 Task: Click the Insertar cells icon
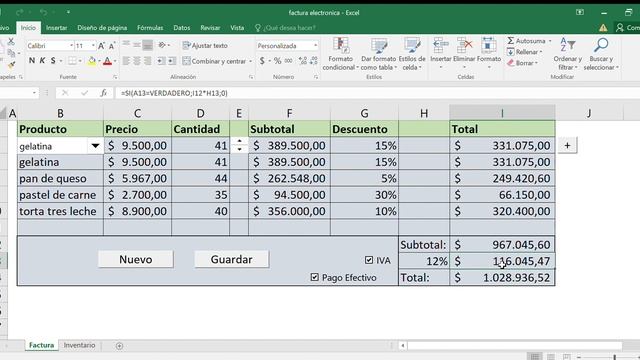click(x=440, y=45)
